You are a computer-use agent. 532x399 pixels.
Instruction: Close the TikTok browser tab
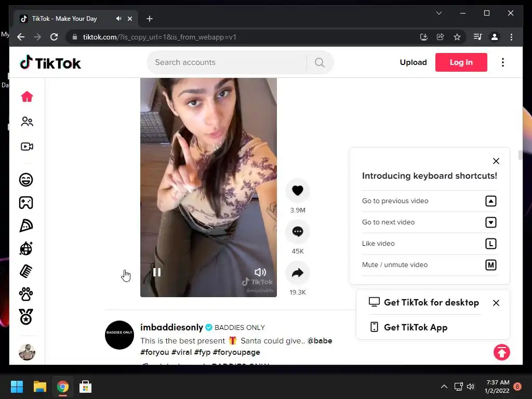coord(129,19)
